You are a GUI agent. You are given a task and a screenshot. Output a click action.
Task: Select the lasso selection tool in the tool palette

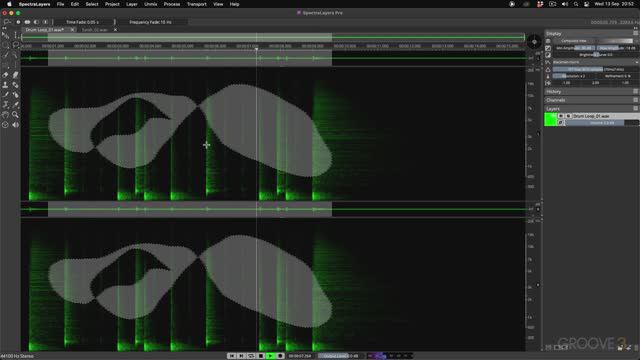[x=16, y=45]
